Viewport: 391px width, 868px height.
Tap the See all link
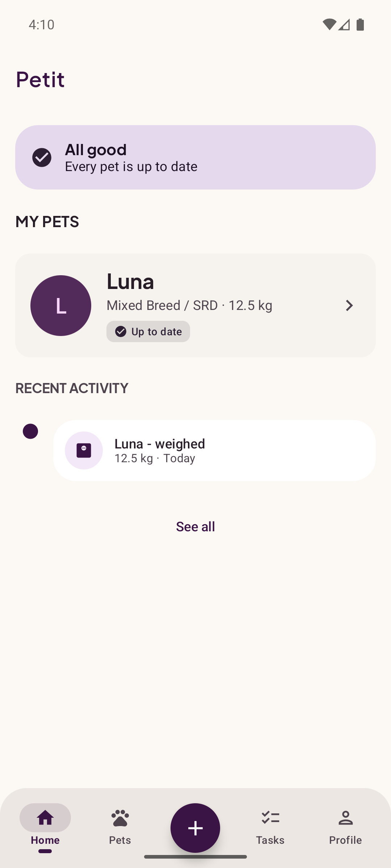195,527
